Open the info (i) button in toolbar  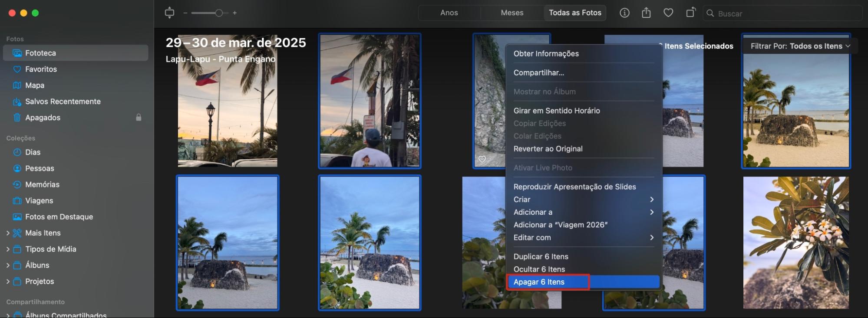click(x=624, y=13)
